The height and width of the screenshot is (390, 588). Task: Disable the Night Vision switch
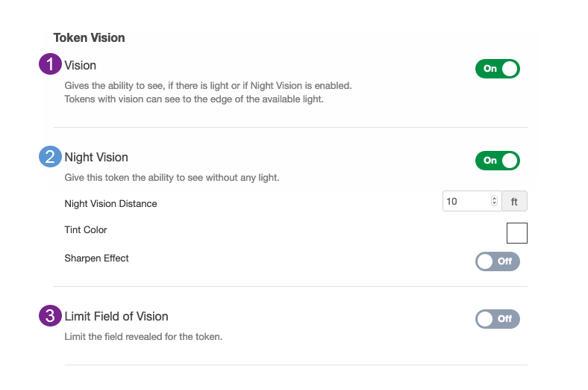click(497, 161)
